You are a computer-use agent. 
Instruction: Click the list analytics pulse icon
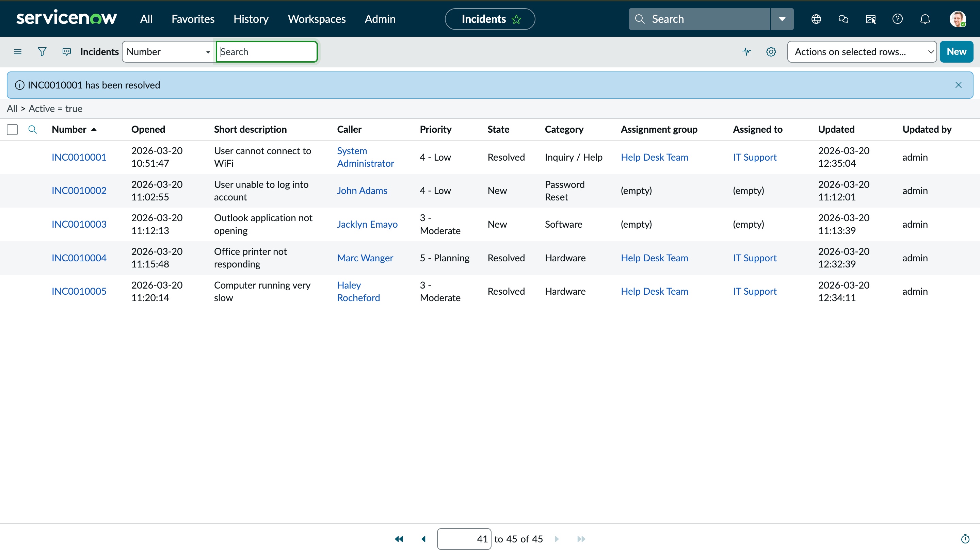[746, 51]
